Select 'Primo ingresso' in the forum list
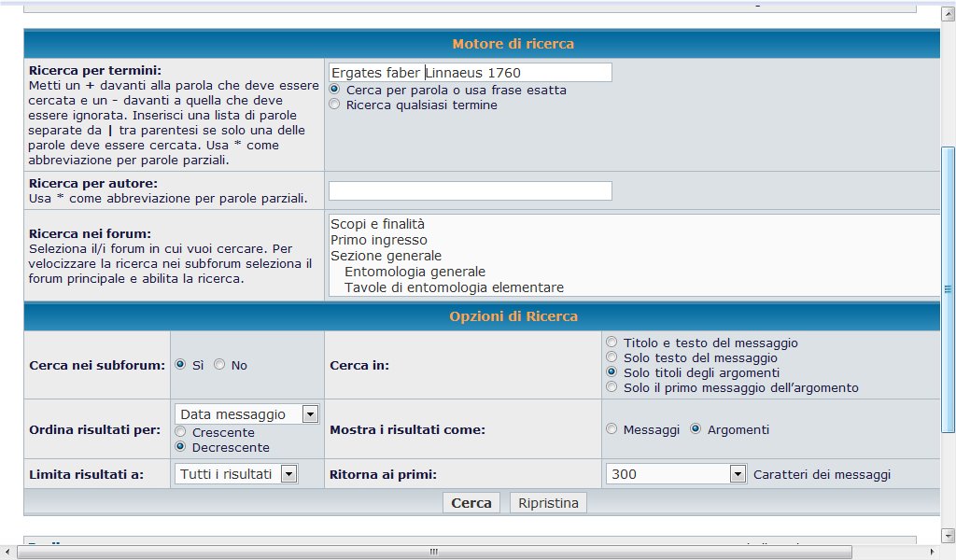Image resolution: width=956 pixels, height=560 pixels. (378, 240)
